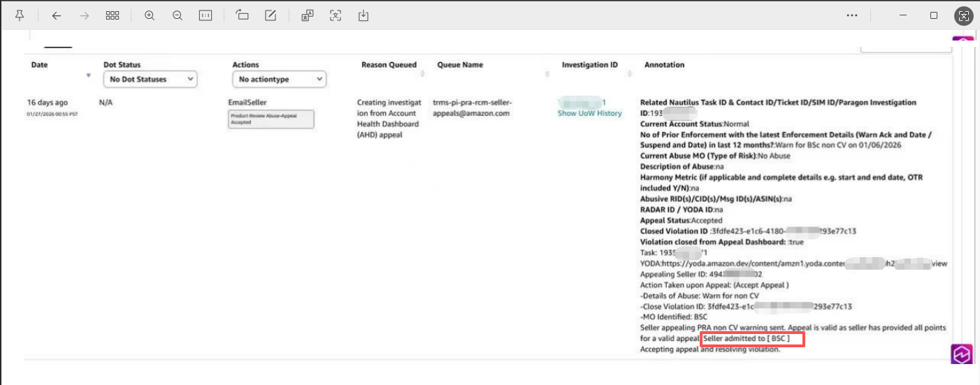Pin the image viewer window on top
The image size is (980, 385).
[x=20, y=15]
